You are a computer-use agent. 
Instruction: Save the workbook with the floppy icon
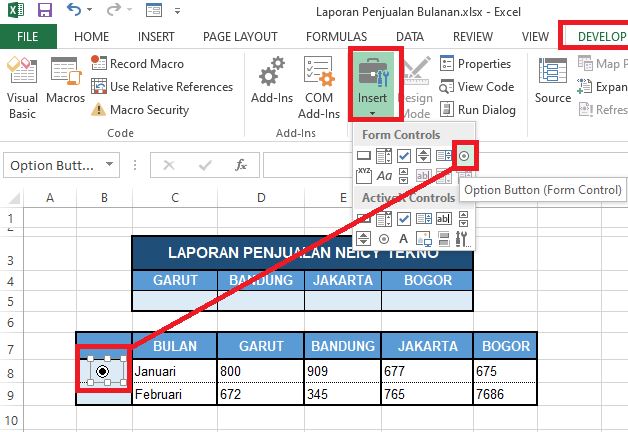[45, 10]
